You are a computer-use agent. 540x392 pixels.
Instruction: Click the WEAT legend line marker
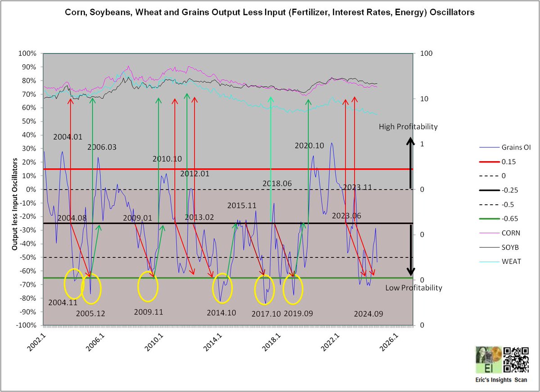click(488, 261)
